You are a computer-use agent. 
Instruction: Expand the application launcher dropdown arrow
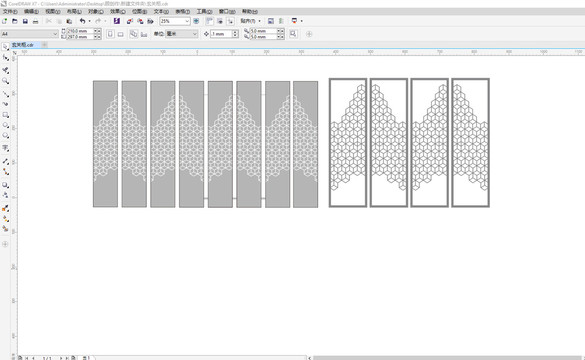point(301,21)
